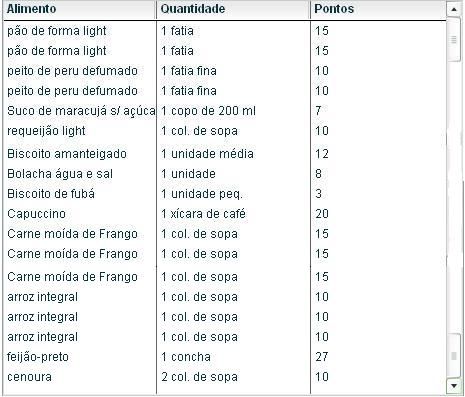Select the Biscoito de fubá row

point(224,194)
